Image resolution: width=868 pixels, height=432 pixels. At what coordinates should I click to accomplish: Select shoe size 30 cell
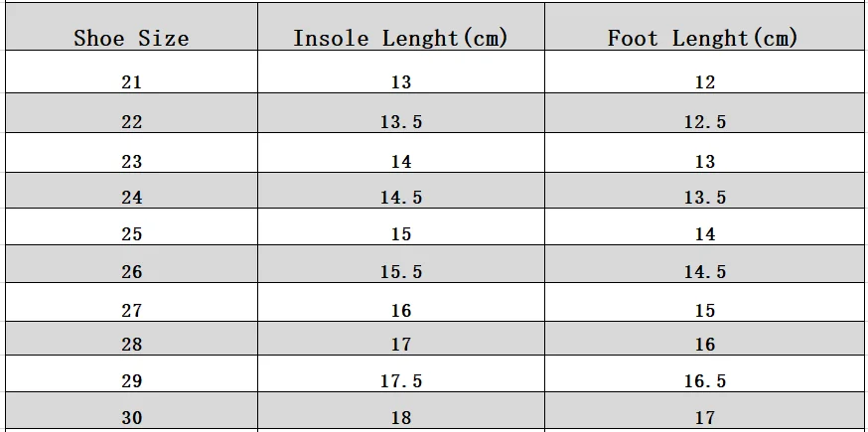131,418
